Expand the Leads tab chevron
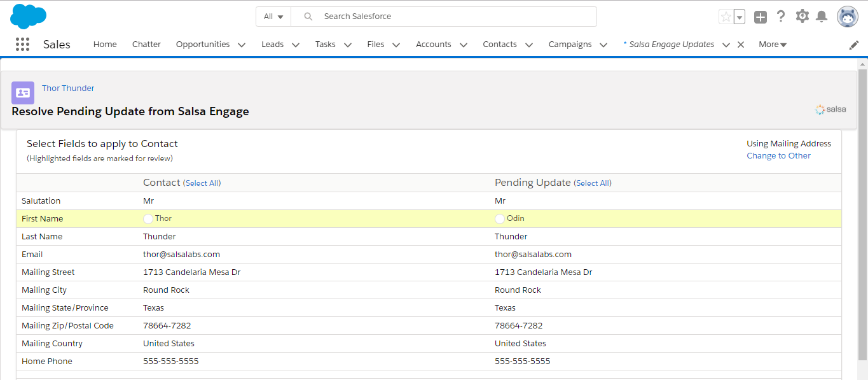 point(296,45)
